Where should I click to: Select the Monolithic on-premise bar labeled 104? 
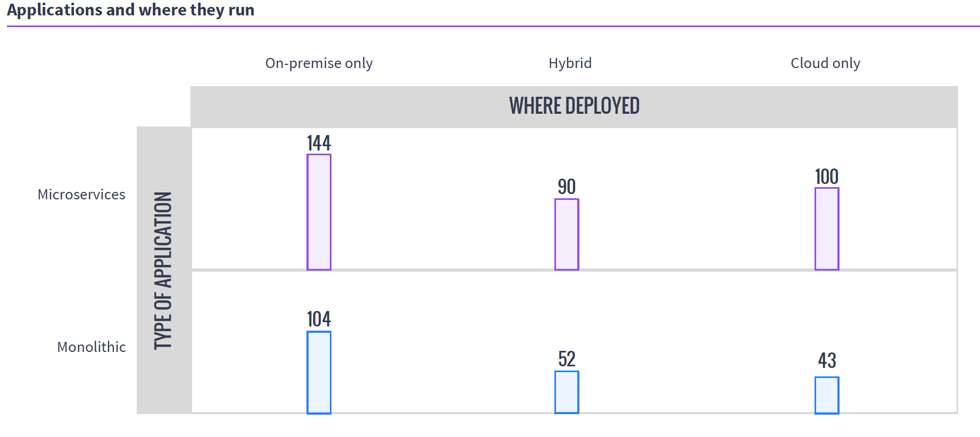[x=319, y=372]
